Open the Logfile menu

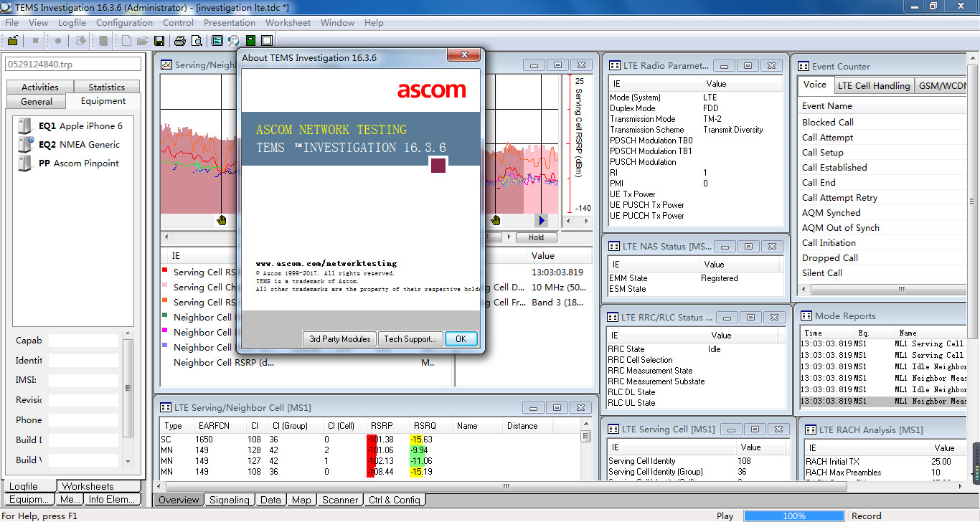click(72, 22)
